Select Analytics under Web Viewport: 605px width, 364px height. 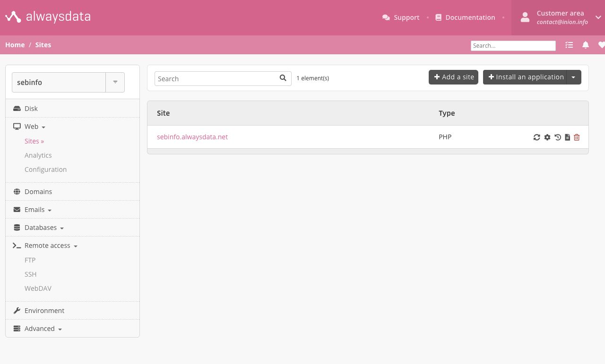[38, 155]
